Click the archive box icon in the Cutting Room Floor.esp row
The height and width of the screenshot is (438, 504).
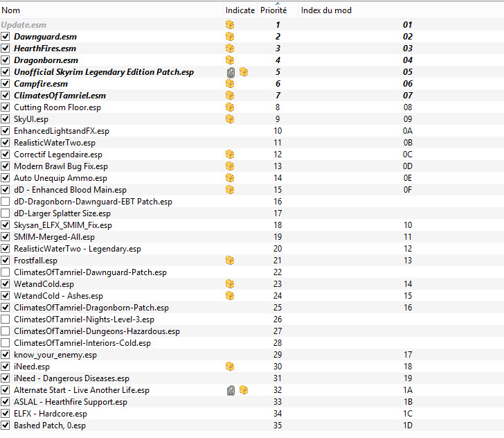pos(230,107)
